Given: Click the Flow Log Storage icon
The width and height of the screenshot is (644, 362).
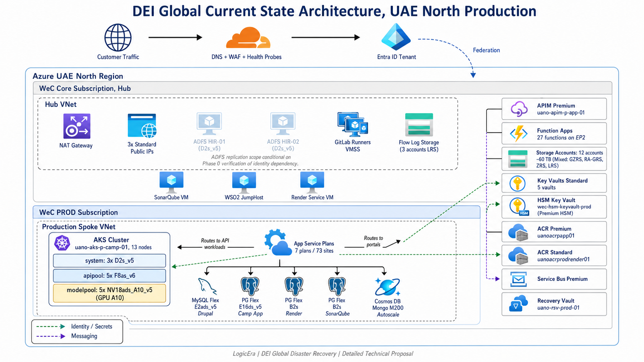Looking at the screenshot, I should pos(419,124).
